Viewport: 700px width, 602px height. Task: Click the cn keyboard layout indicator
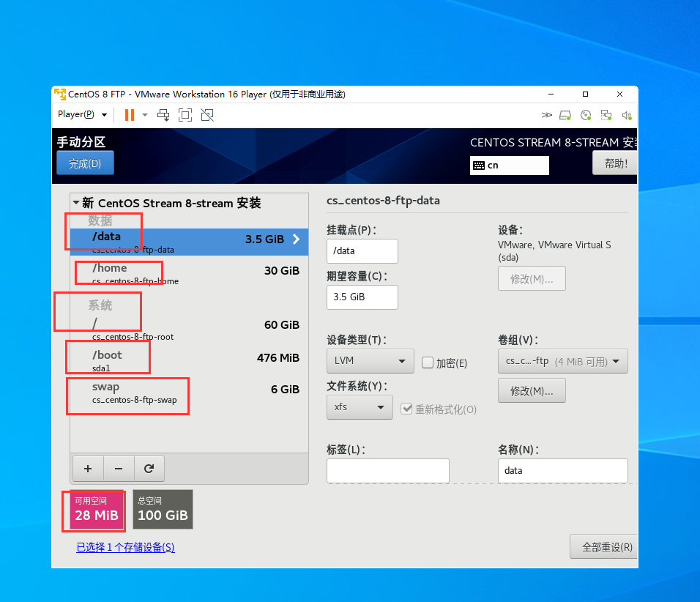click(x=510, y=166)
